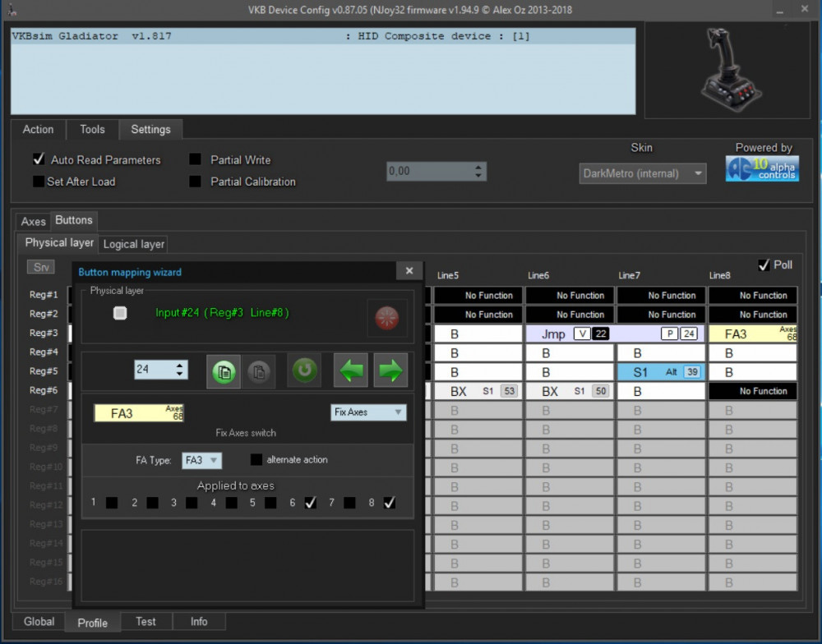This screenshot has height=644, width=822.
Task: Click the red round indicator button
Action: 386,318
